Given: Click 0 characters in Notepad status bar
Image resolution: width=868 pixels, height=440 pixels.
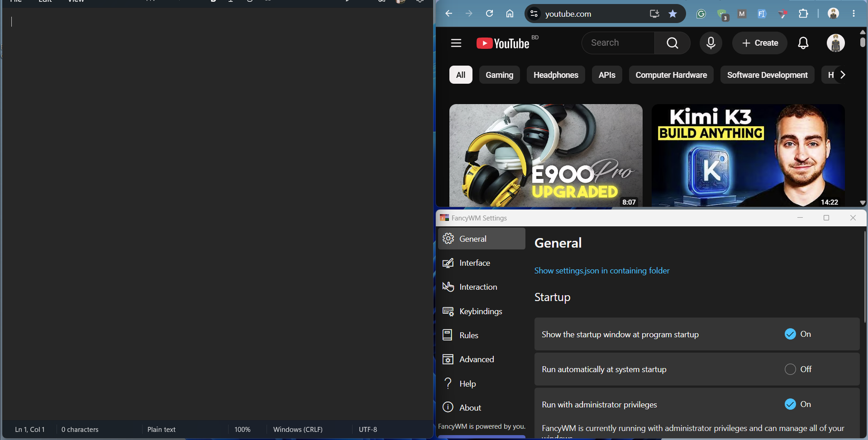Looking at the screenshot, I should pos(80,429).
